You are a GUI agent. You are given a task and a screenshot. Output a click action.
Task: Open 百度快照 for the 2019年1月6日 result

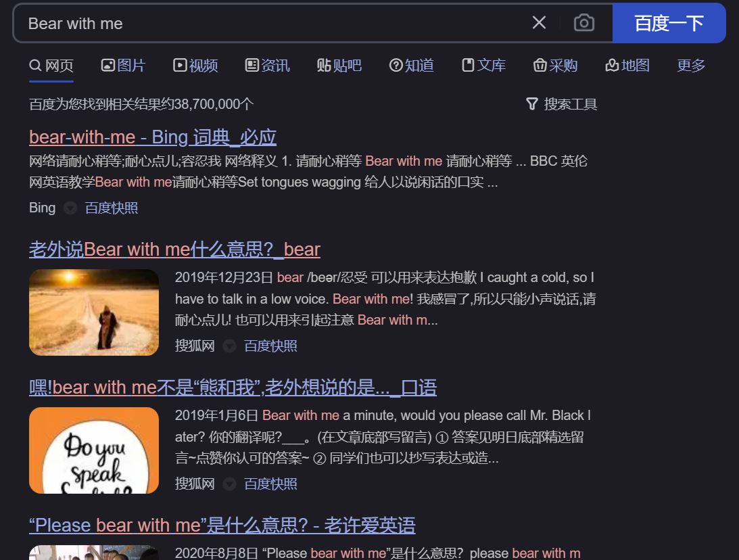[270, 484]
